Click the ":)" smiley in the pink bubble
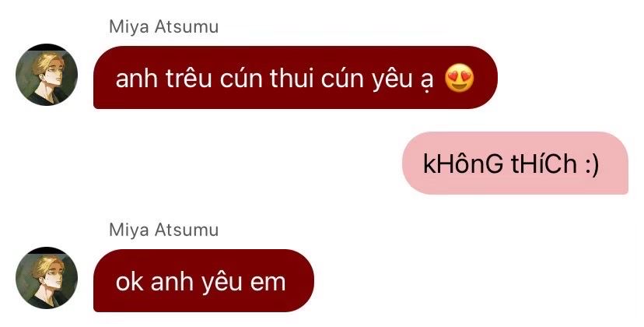The height and width of the screenshot is (327, 644). coord(593,164)
